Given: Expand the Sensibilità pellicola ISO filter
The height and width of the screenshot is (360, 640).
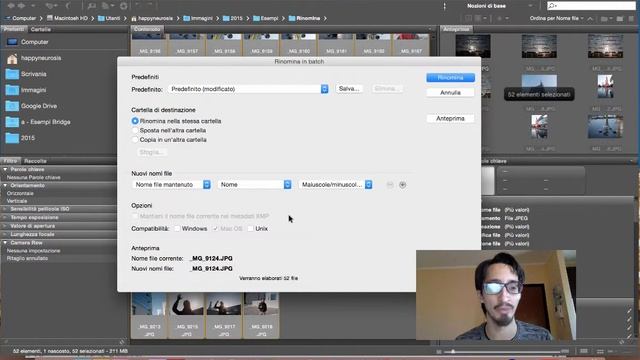Looking at the screenshot, I should click(5, 209).
